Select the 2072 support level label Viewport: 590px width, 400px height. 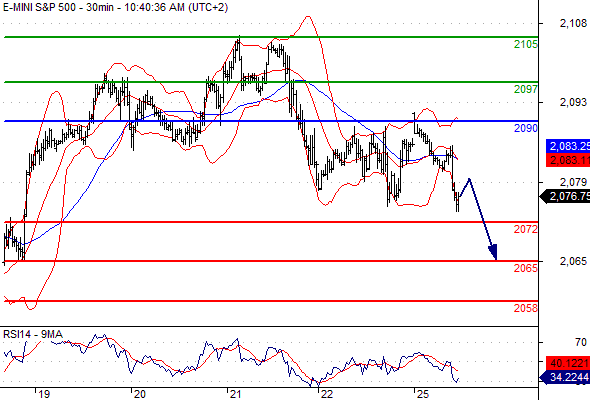click(x=526, y=229)
